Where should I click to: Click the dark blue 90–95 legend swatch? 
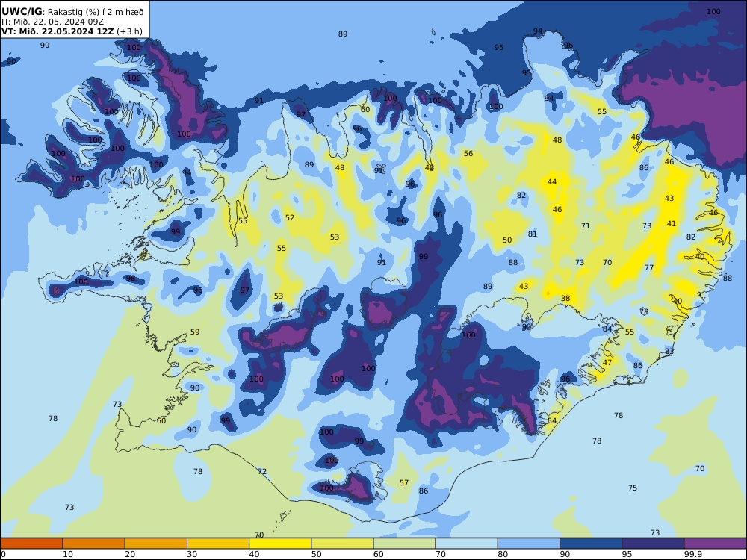click(x=591, y=544)
